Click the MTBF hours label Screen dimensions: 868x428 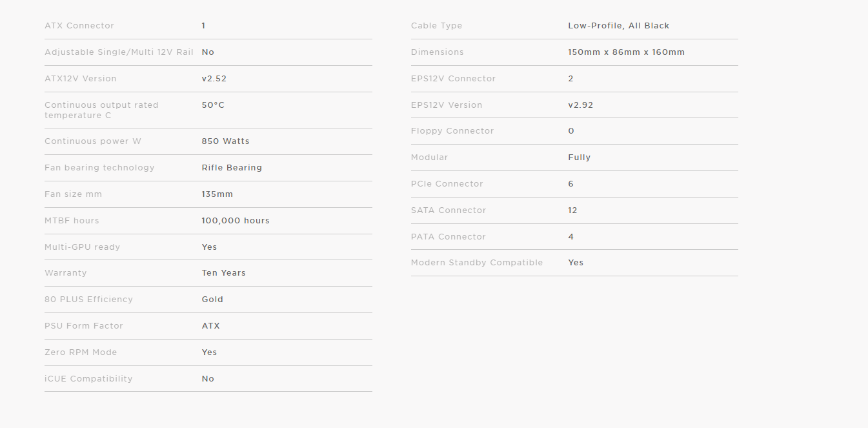(72, 221)
